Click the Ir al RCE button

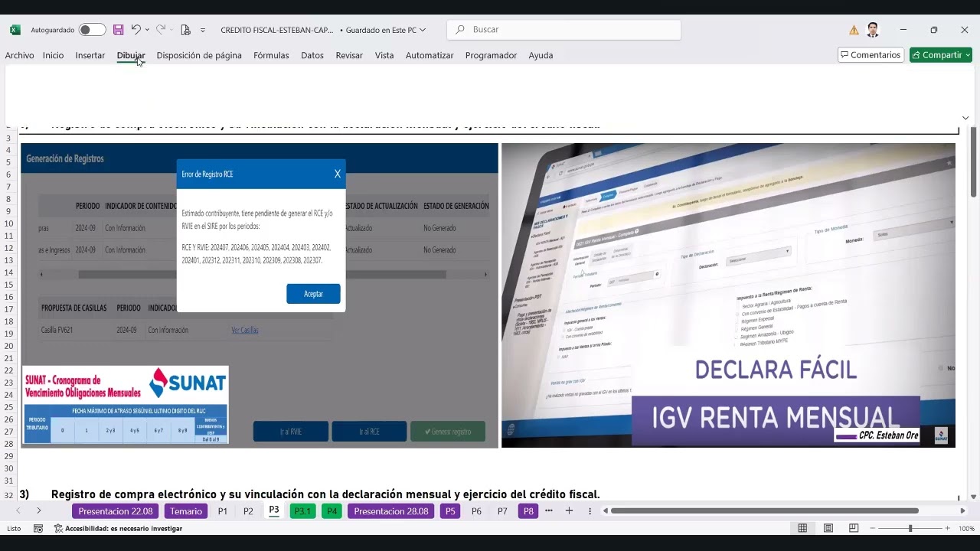pos(369,432)
